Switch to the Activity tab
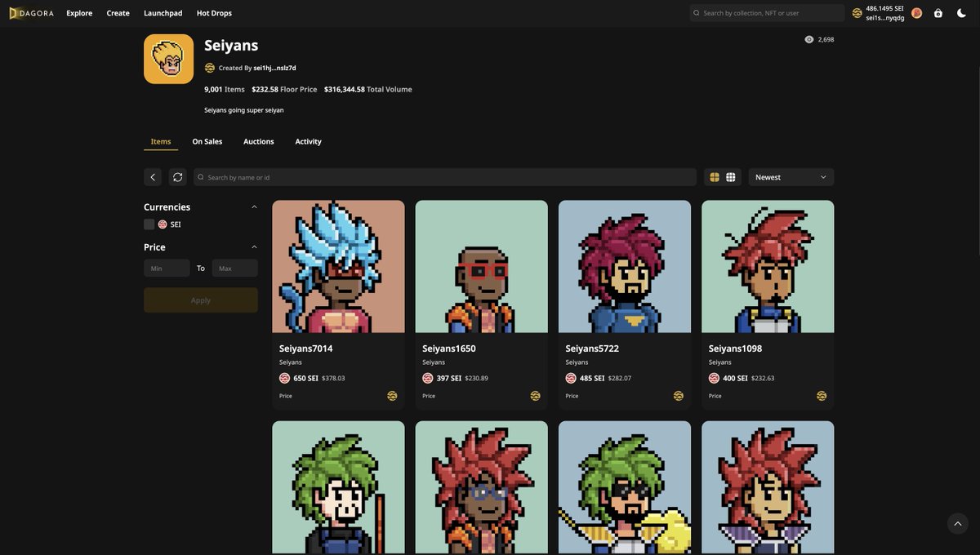 coord(308,141)
